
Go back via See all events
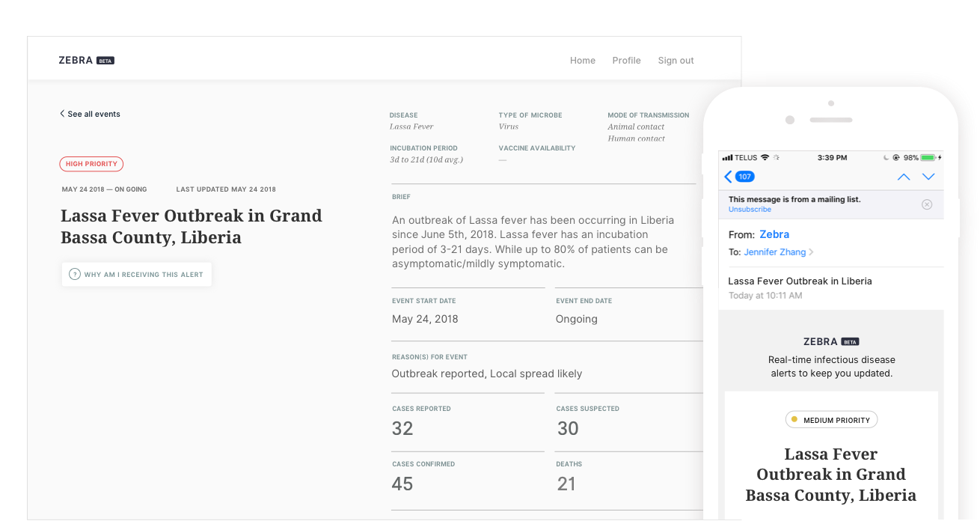[x=90, y=114]
